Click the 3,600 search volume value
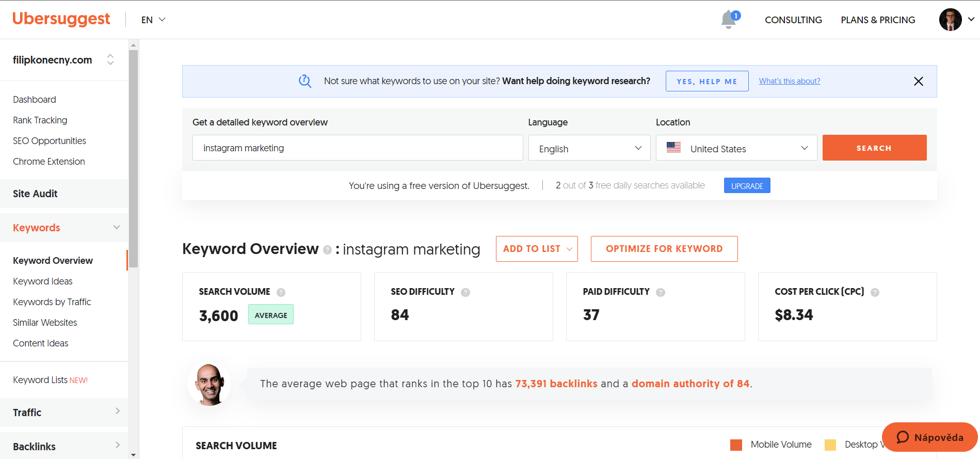Image resolution: width=980 pixels, height=459 pixels. pyautogui.click(x=219, y=315)
